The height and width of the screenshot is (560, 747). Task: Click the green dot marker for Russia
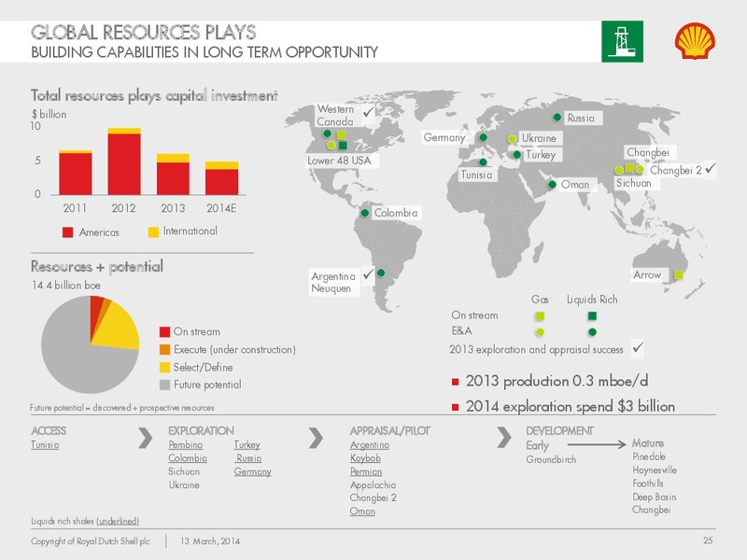557,118
